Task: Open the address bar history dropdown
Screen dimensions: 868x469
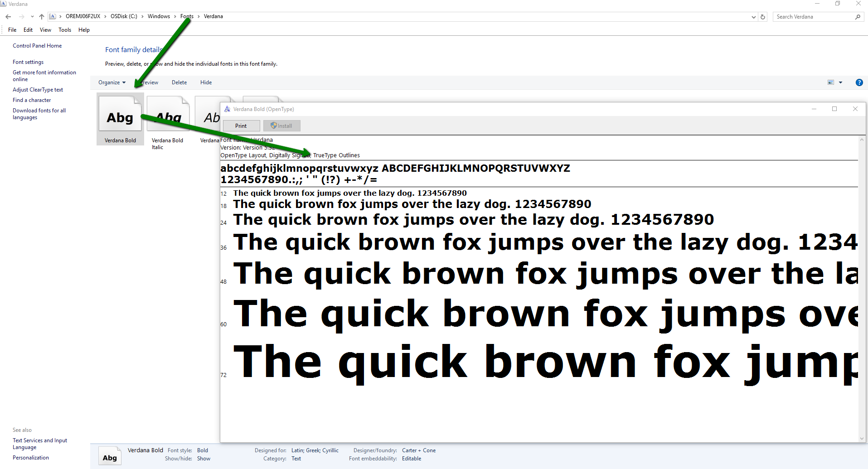Action: pos(754,17)
